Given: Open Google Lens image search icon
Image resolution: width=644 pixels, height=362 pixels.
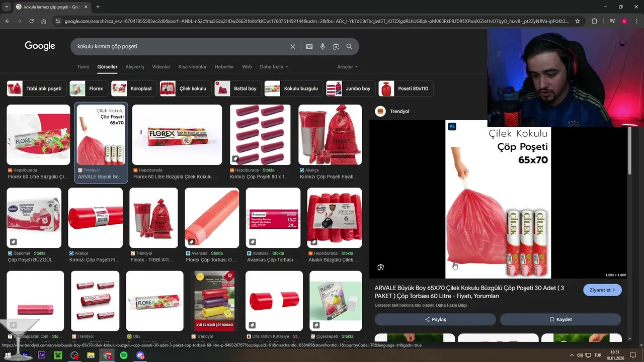Looking at the screenshot, I should coord(336,47).
